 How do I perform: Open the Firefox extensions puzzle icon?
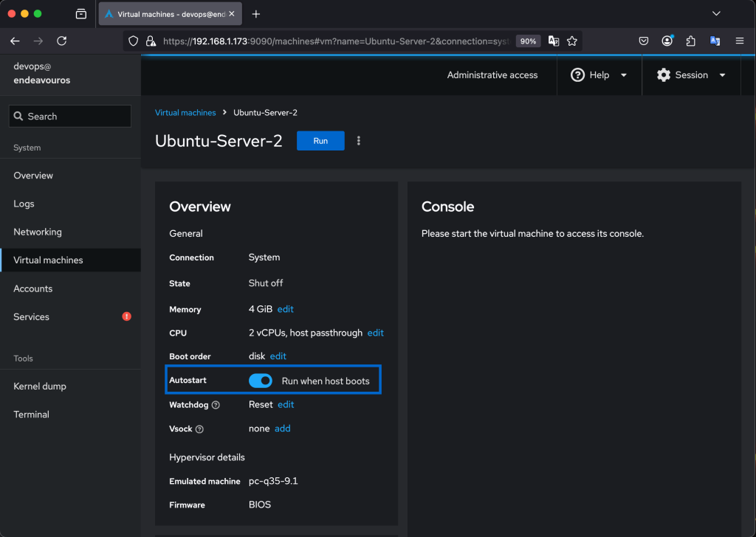[x=690, y=41]
